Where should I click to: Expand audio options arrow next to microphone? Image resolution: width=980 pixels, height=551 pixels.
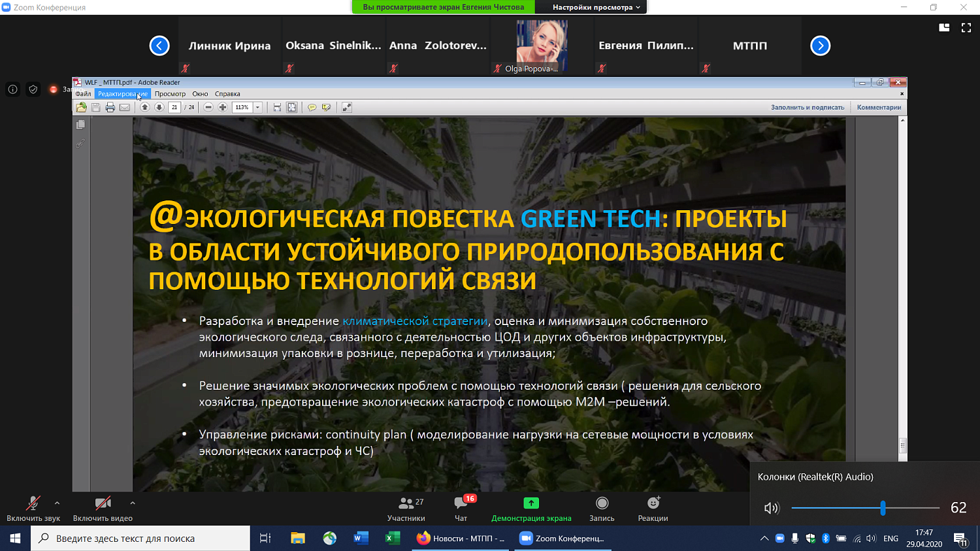(x=57, y=503)
